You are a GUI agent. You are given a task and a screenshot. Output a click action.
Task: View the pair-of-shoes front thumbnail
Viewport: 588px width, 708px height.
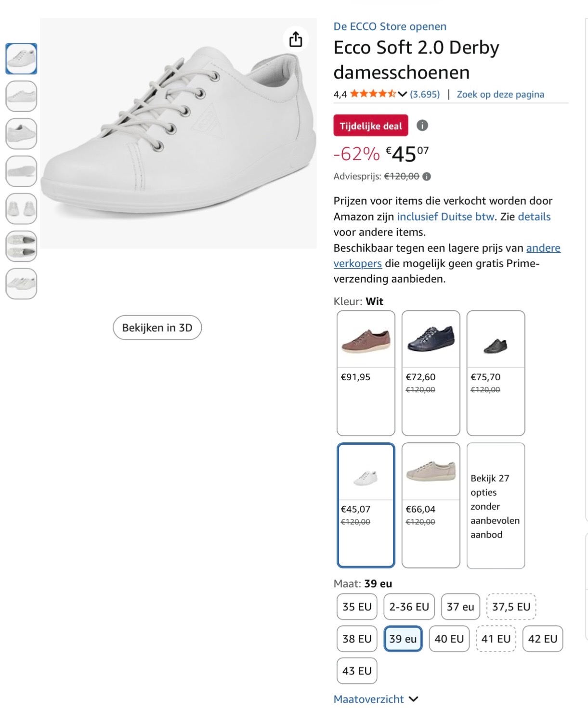click(21, 208)
